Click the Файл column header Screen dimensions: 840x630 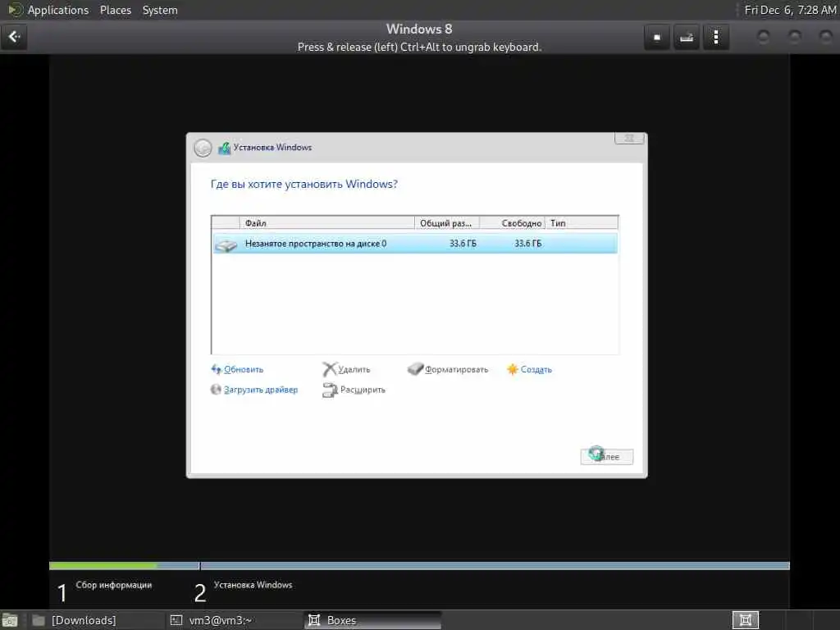pos(327,223)
